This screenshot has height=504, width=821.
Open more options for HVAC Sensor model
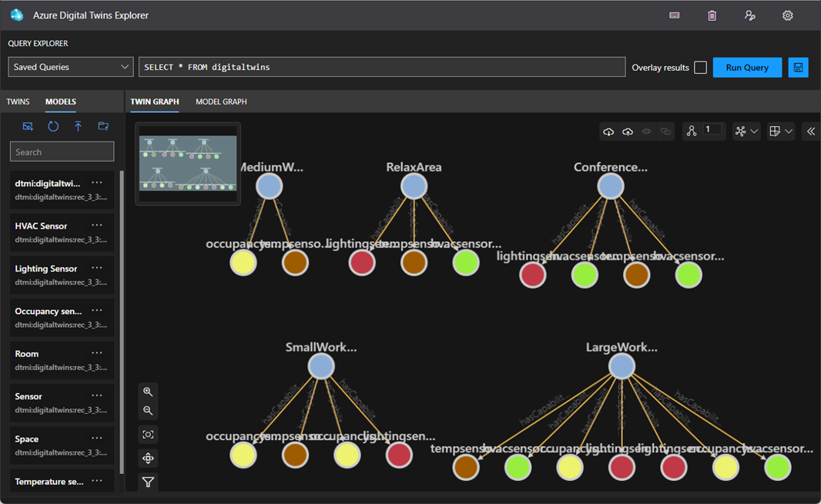(97, 225)
